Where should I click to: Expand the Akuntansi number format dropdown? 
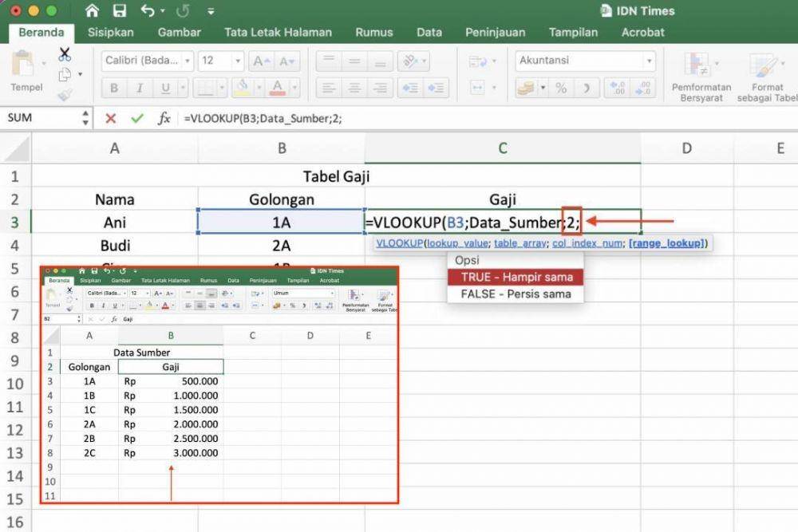click(649, 61)
